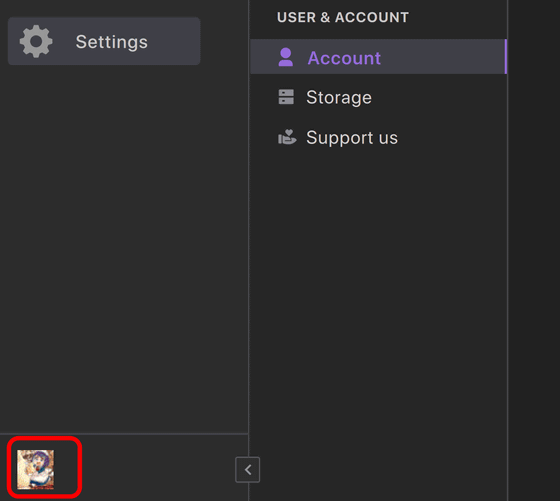This screenshot has height=501, width=560.
Task: Click the horizontal separator above the avatar
Action: 124,434
